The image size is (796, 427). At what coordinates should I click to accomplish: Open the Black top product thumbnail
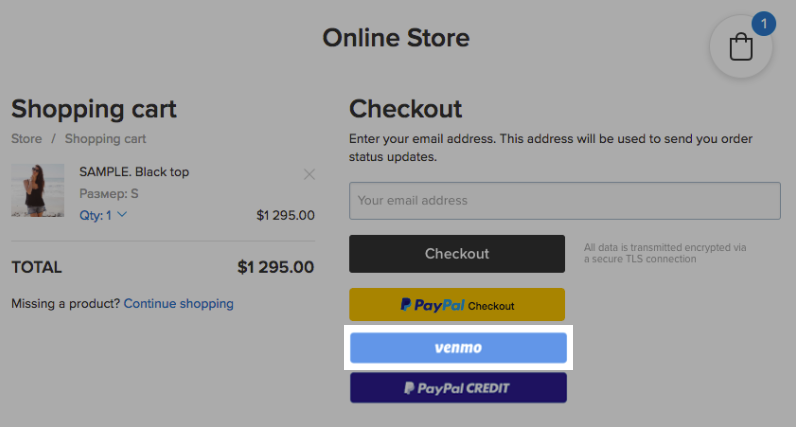(38, 190)
